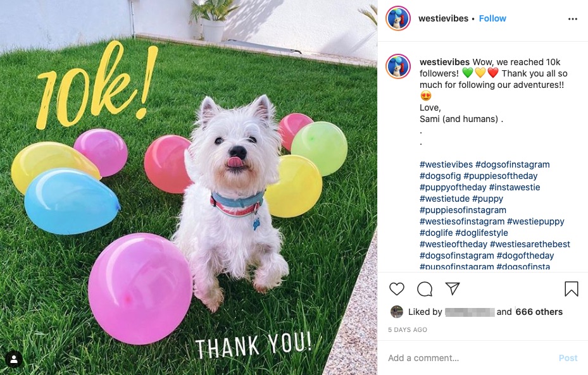The height and width of the screenshot is (375, 588).
Task: Follow the westievibes account
Action: coord(492,18)
